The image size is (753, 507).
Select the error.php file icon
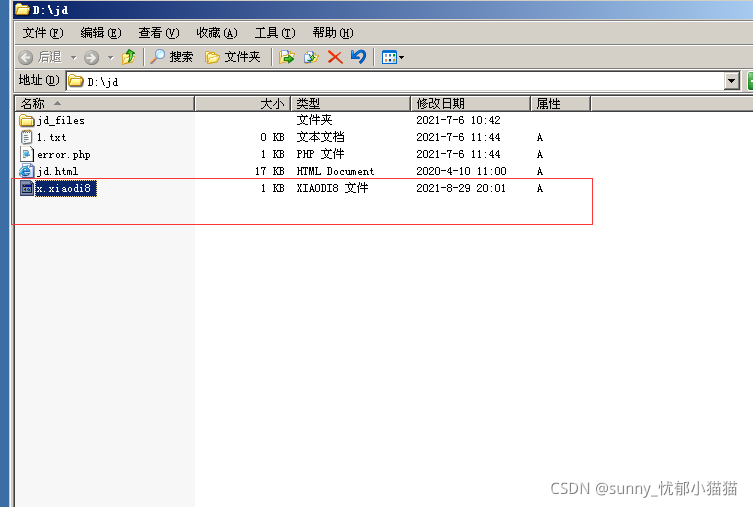pos(27,154)
